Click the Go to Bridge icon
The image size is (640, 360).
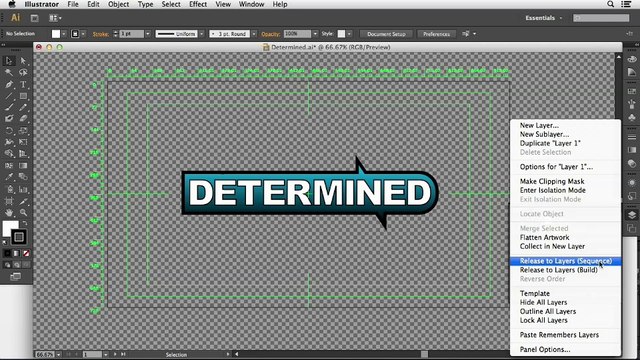(x=35, y=18)
